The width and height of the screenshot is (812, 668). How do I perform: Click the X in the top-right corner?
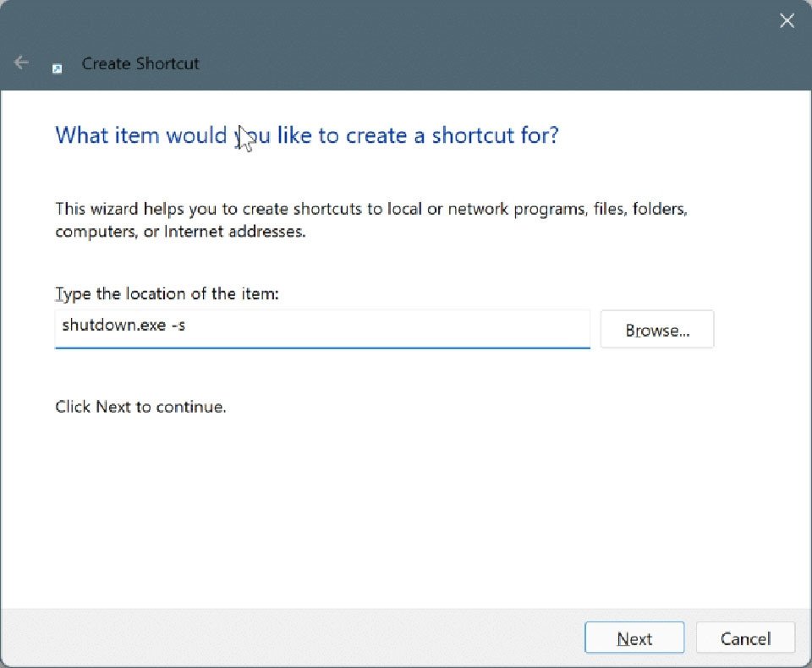787,20
